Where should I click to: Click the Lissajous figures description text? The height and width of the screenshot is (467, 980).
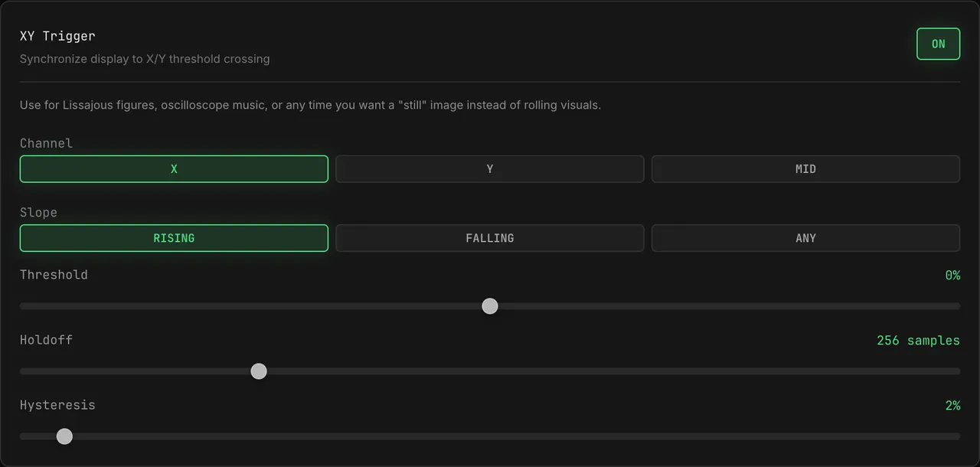click(x=310, y=105)
